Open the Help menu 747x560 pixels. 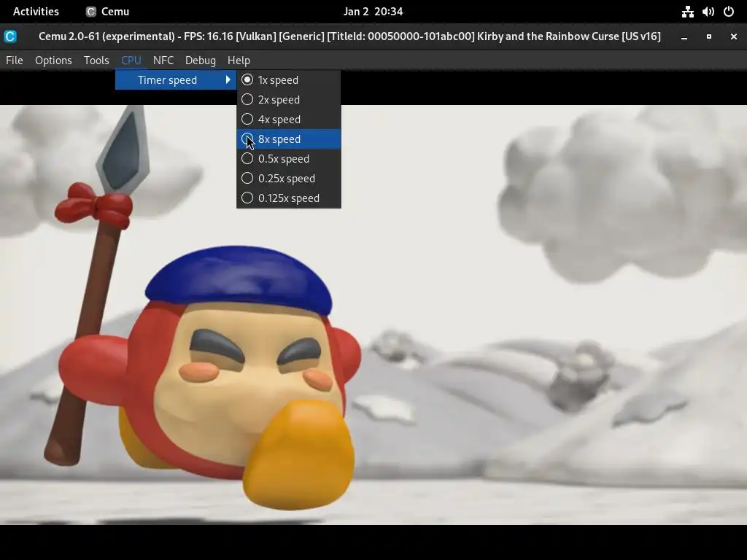click(x=239, y=61)
